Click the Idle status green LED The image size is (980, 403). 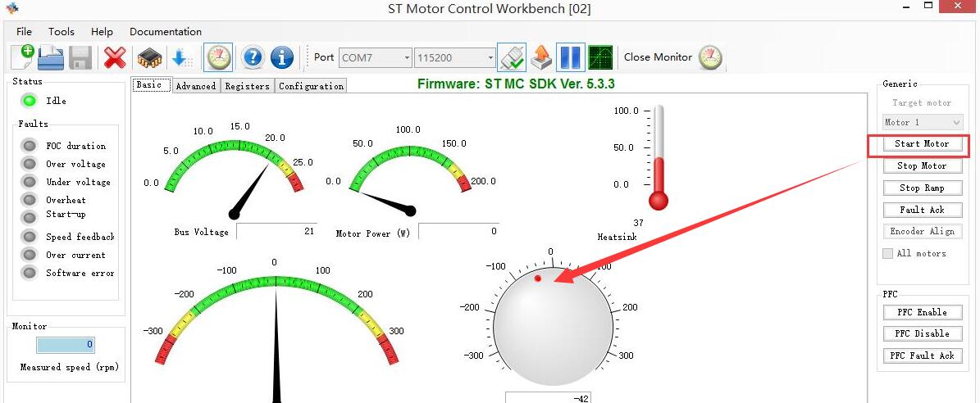click(29, 101)
